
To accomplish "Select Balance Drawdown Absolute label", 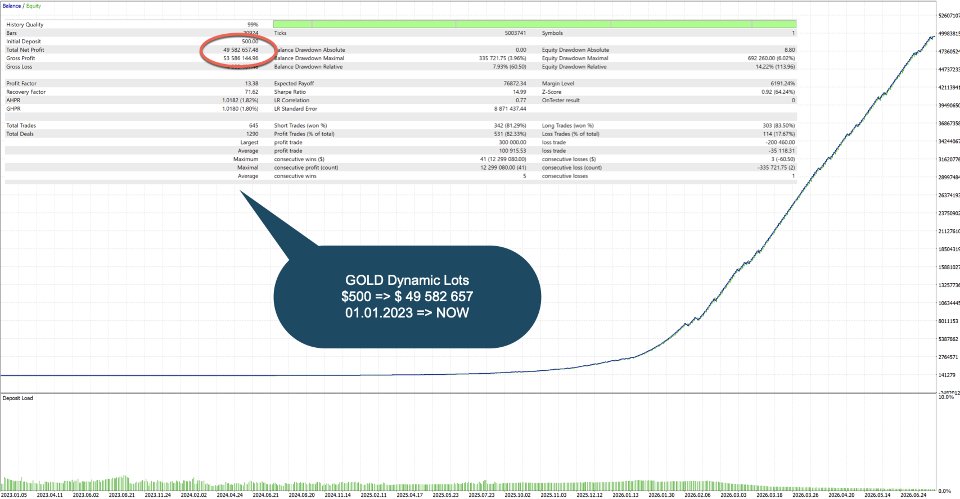I will (310, 50).
